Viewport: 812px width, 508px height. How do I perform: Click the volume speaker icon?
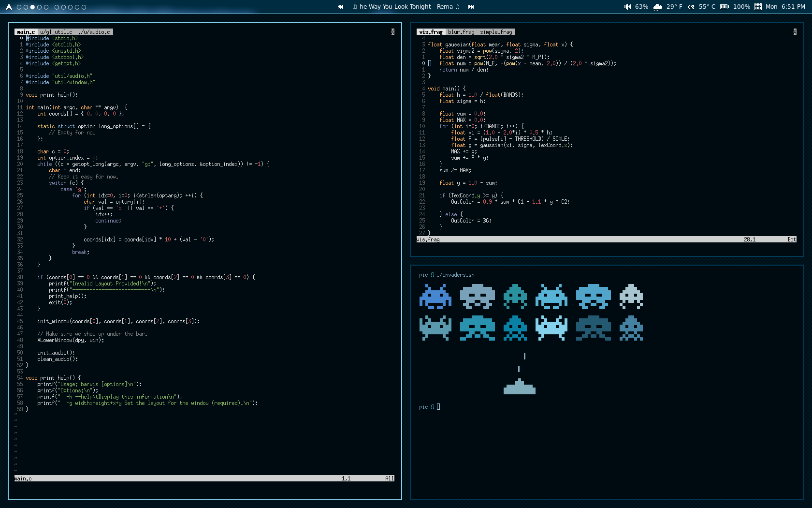click(627, 7)
